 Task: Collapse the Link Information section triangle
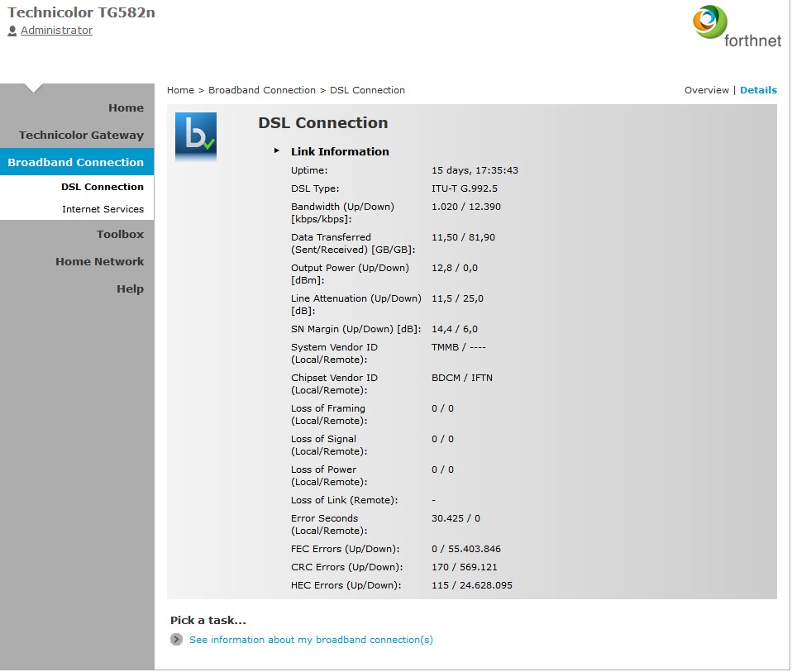[276, 150]
